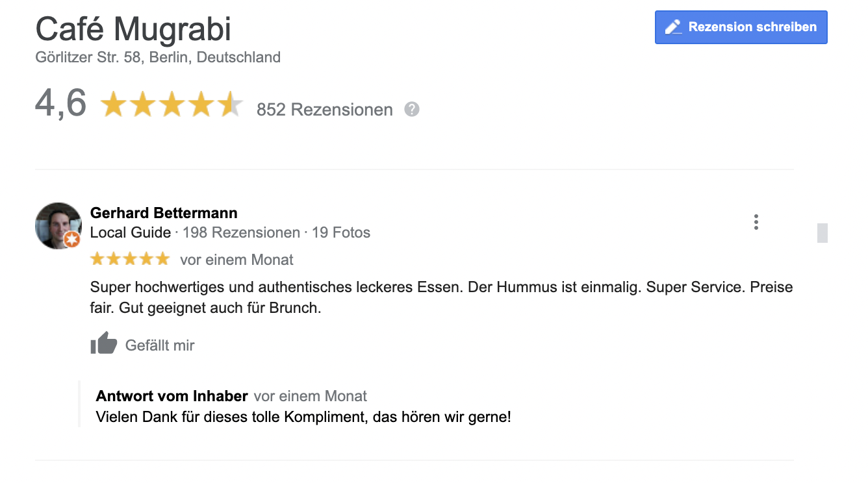
Task: Open the 852 Rezensionen list
Action: [324, 109]
